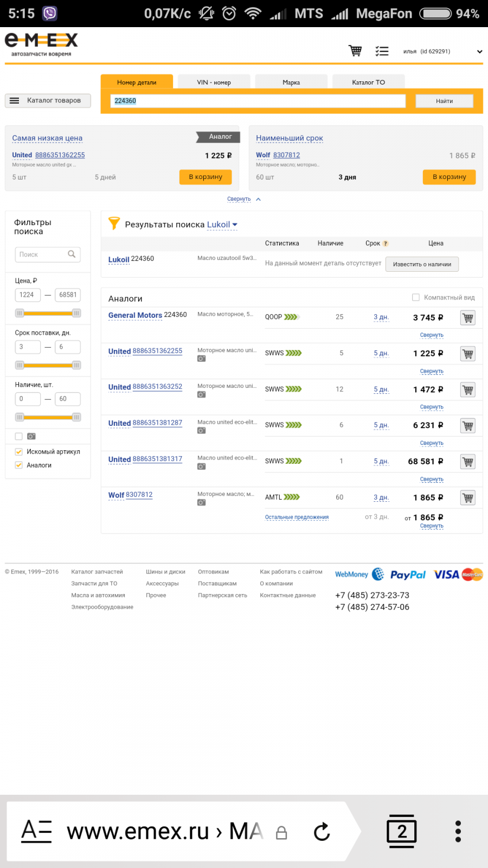Enable Компактный вид checkbox
Image resolution: width=488 pixels, height=868 pixels.
pyautogui.click(x=416, y=297)
